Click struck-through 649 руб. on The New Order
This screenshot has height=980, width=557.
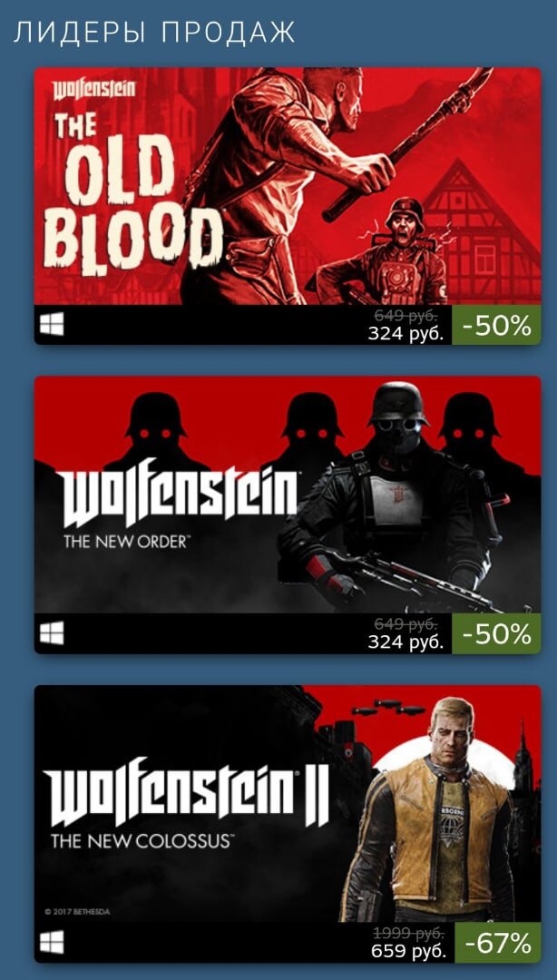[x=406, y=624]
